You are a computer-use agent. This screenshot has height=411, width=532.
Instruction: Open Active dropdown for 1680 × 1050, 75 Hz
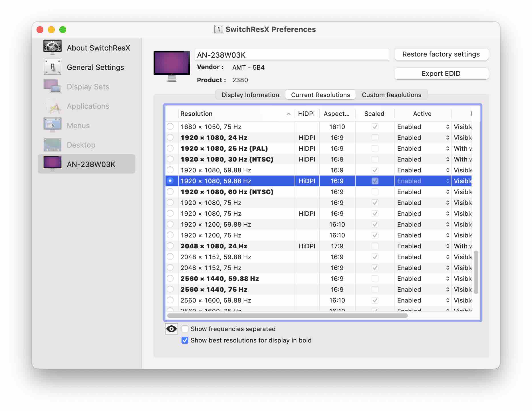tap(423, 127)
